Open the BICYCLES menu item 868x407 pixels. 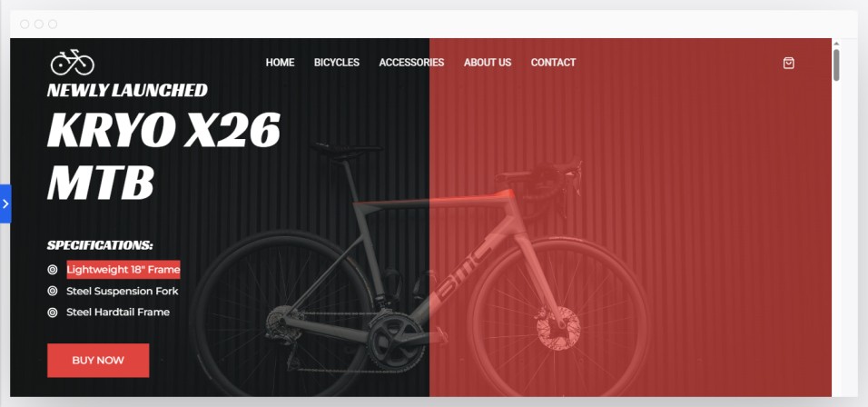click(337, 63)
